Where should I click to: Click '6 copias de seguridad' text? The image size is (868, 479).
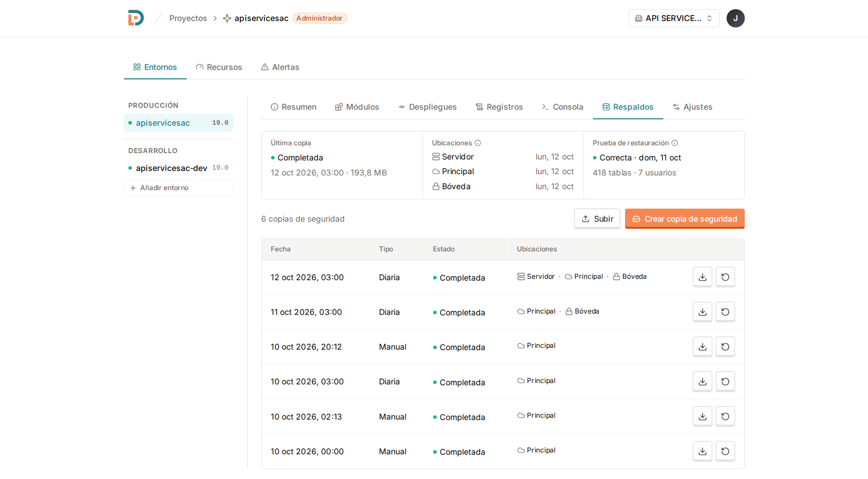tap(303, 219)
